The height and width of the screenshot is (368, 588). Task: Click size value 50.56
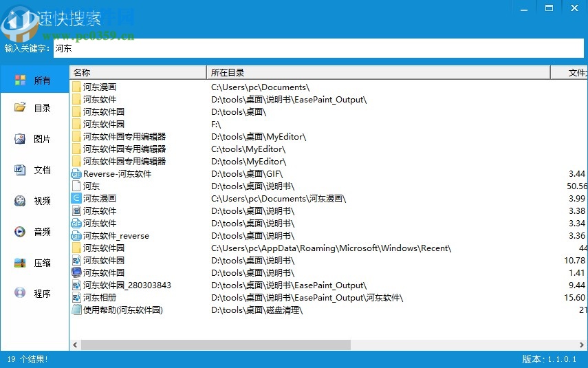tap(577, 186)
